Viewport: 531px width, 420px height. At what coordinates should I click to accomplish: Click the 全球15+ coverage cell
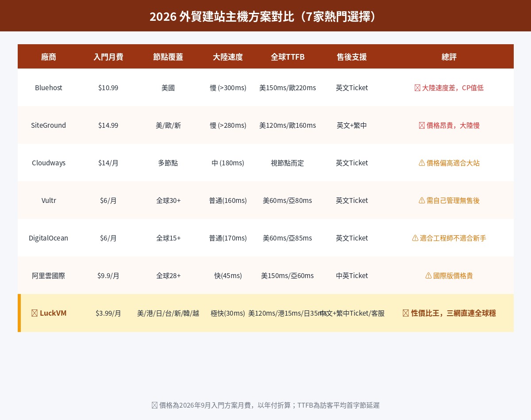168,238
